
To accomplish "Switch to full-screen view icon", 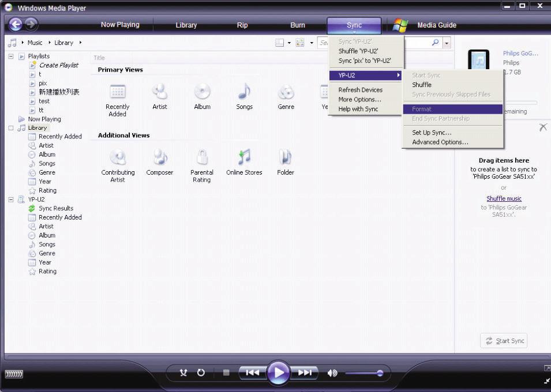I will (x=547, y=368).
